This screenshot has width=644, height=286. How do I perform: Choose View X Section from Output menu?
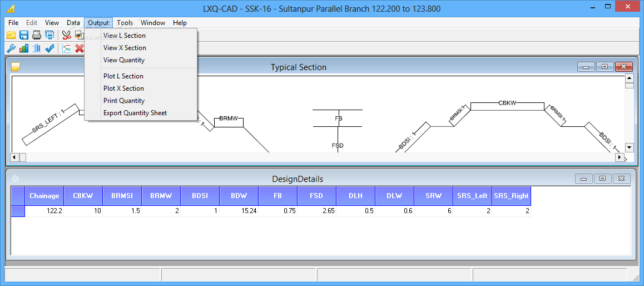(141, 48)
